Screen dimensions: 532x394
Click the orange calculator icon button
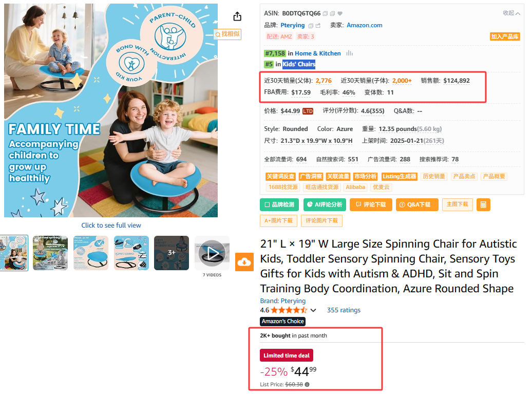pyautogui.click(x=483, y=204)
